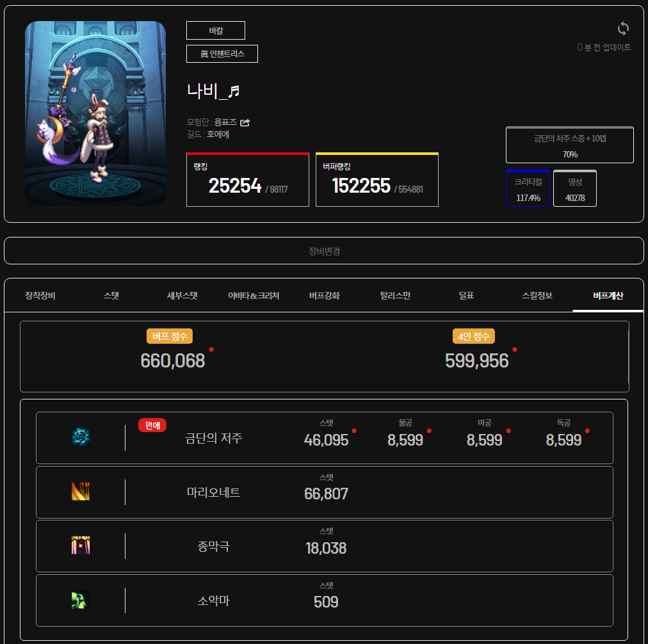
Task: Click the 소악마 skill icon
Action: coord(81,600)
